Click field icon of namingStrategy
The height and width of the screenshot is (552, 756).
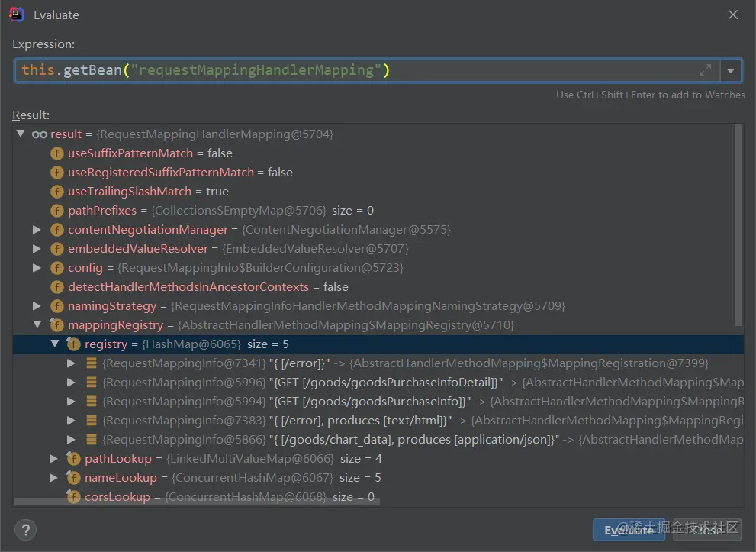57,306
